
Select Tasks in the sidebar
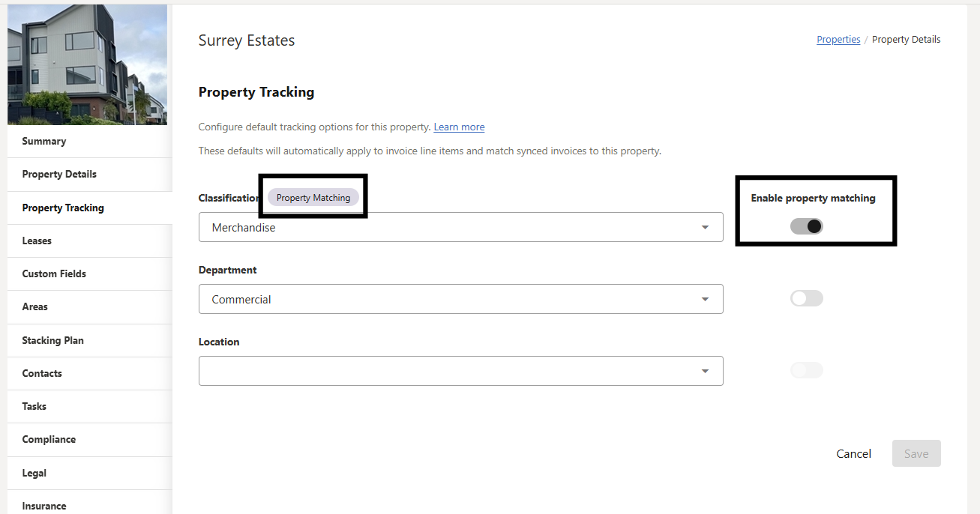click(34, 406)
